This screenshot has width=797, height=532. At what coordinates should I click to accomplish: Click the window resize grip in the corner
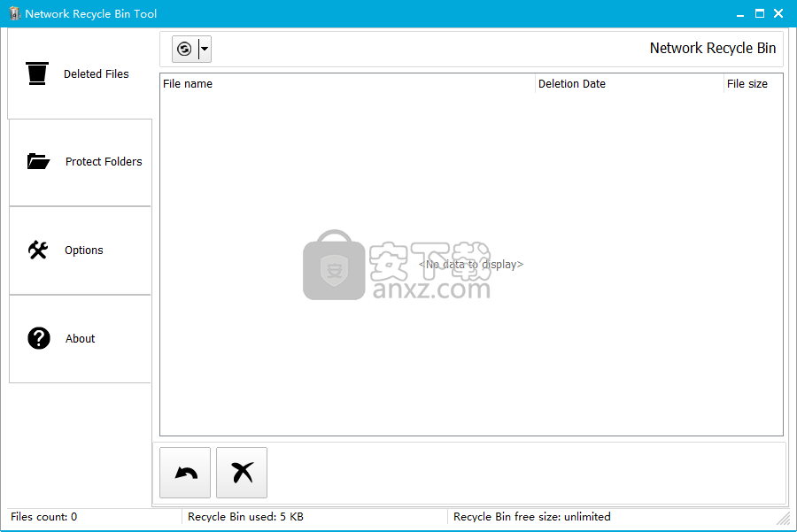click(784, 519)
